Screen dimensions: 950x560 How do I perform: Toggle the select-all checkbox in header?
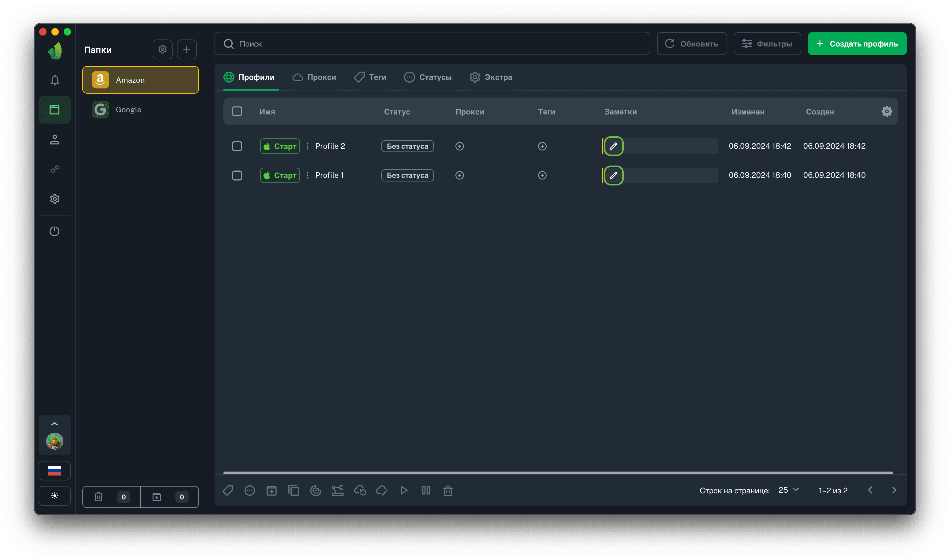pyautogui.click(x=237, y=111)
